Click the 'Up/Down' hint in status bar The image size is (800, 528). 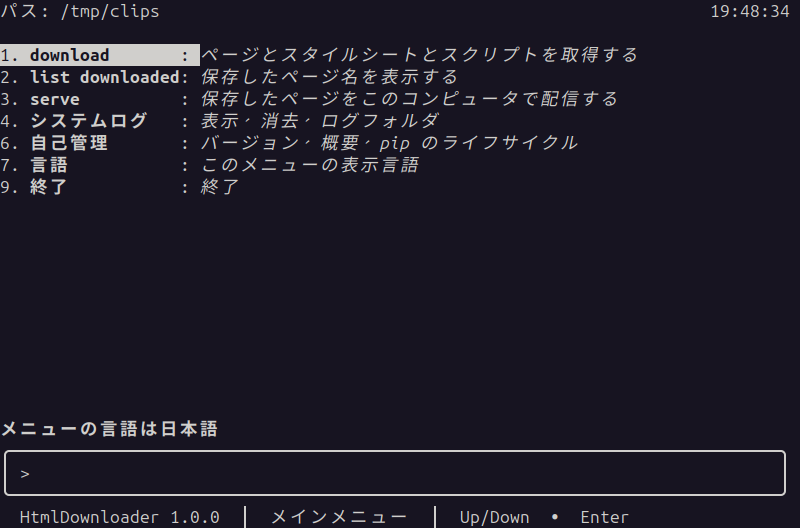(x=494, y=517)
